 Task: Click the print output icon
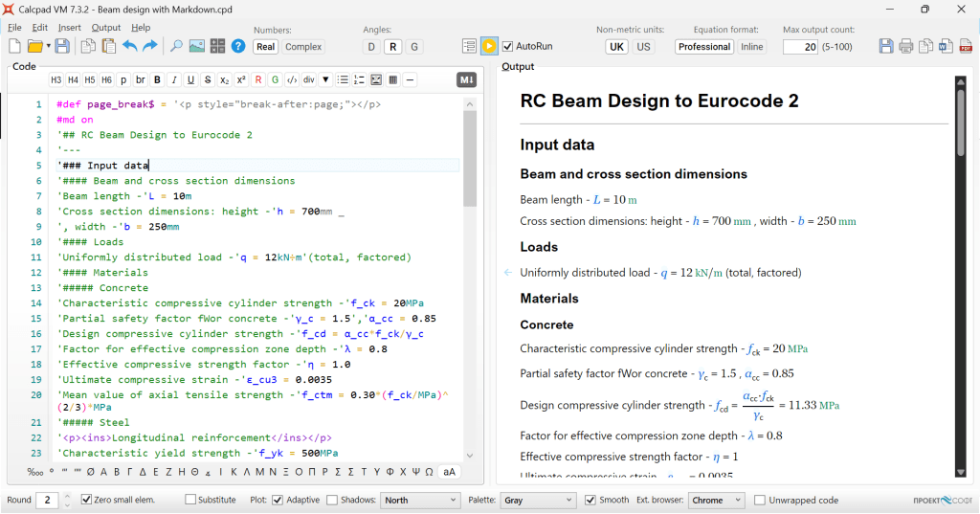tap(906, 46)
